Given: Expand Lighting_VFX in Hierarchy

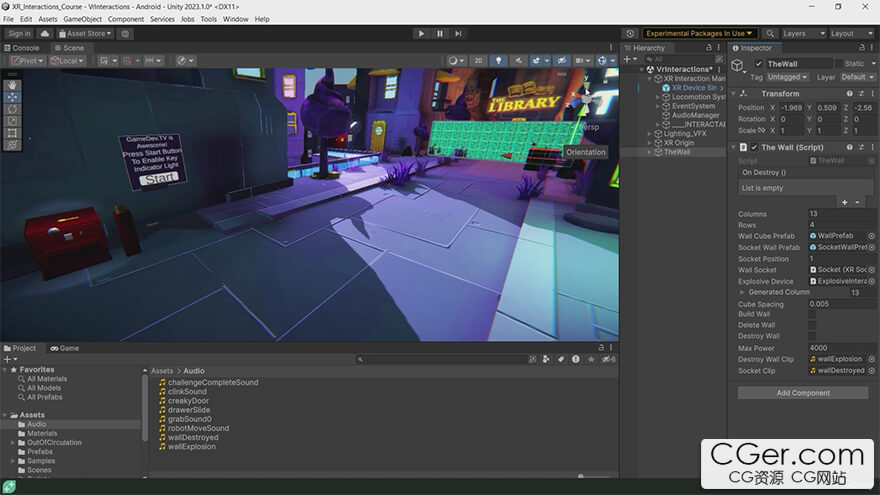Looking at the screenshot, I should 649,134.
